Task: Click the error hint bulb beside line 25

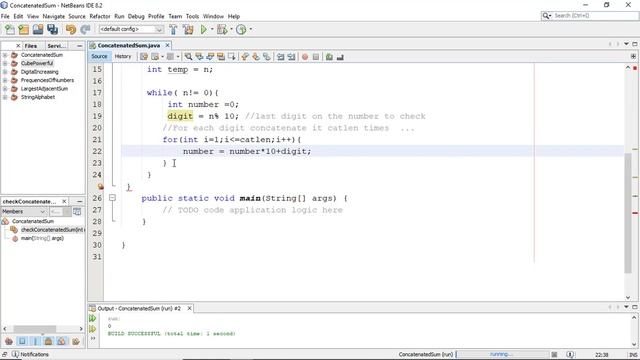Action: (x=100, y=187)
